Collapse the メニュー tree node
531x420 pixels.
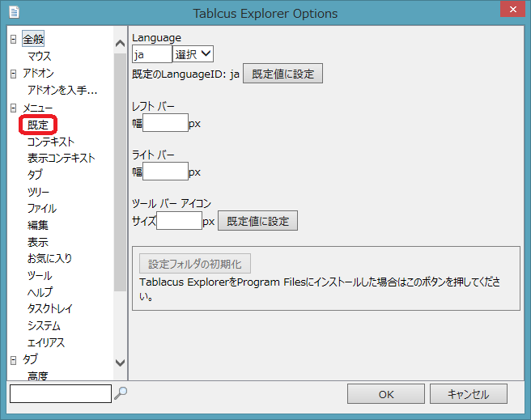click(13, 108)
